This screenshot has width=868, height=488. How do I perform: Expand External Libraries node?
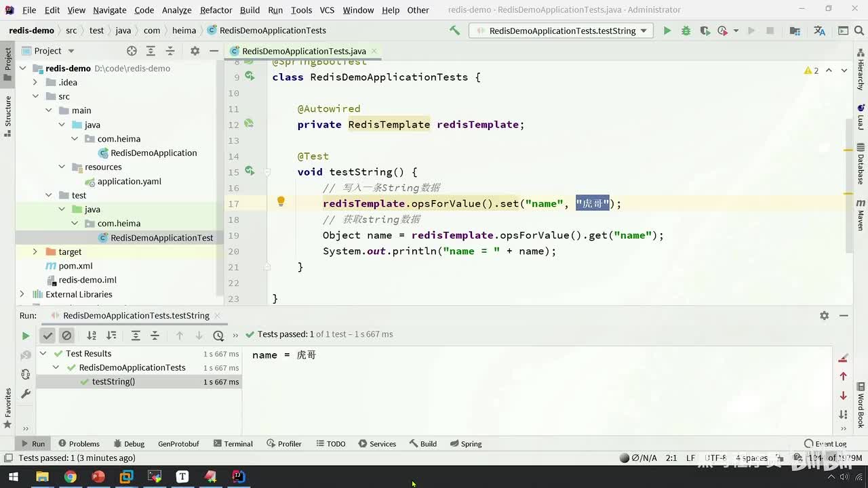(22, 294)
